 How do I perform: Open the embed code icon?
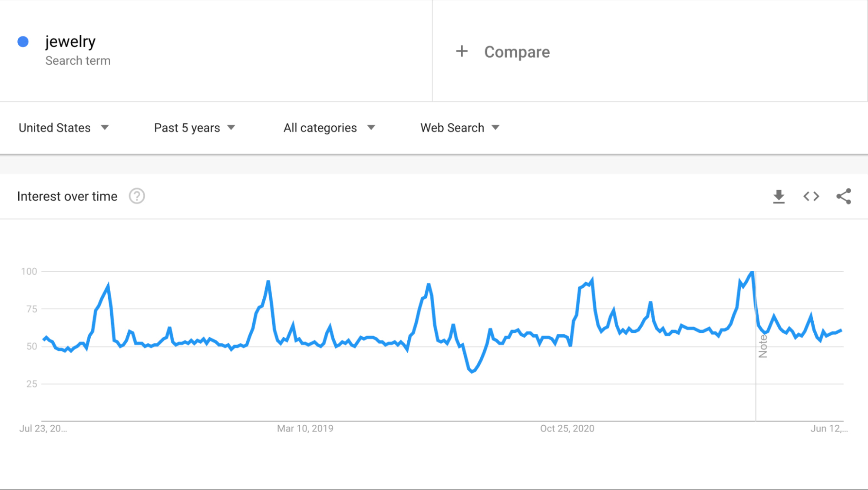point(811,197)
